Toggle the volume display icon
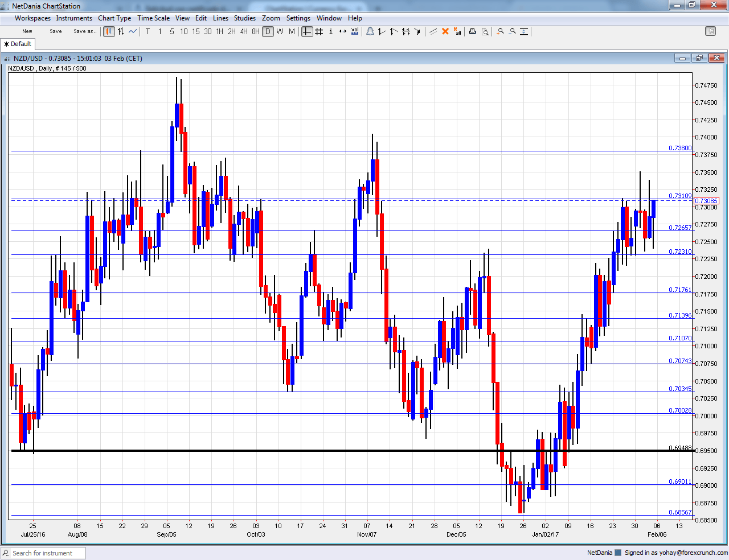Viewport: 729px width, 560px height. click(355, 31)
